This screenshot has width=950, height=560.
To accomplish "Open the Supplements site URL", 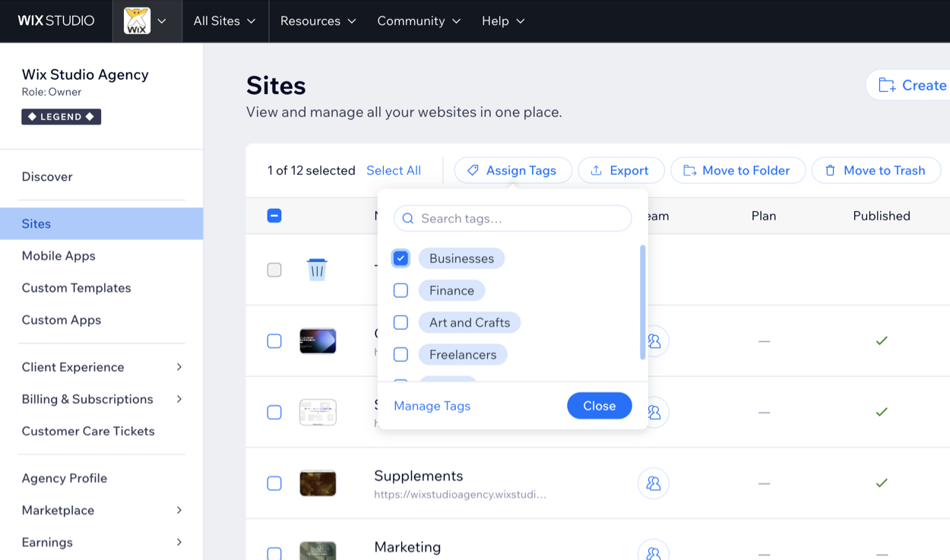I will tap(460, 494).
